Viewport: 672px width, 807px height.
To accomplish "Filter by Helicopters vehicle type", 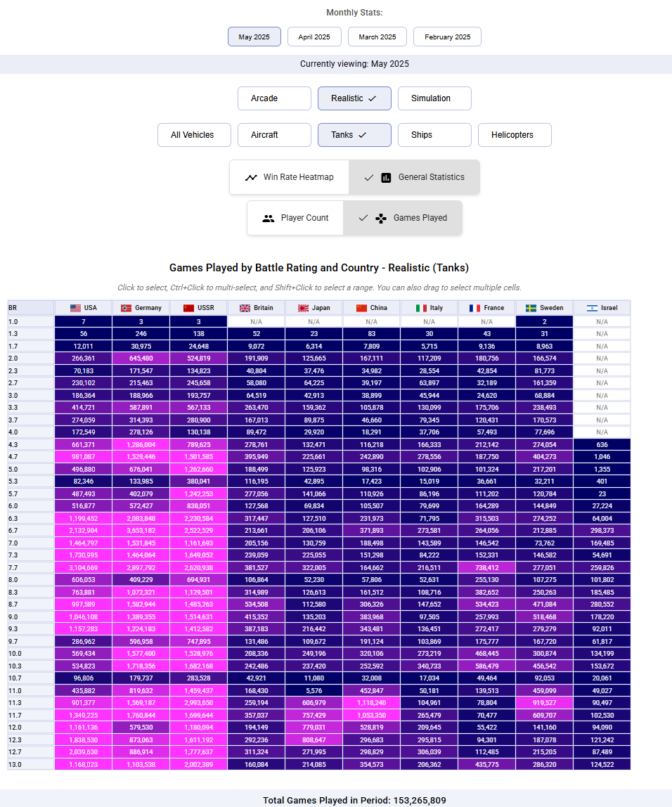I will pyautogui.click(x=515, y=135).
